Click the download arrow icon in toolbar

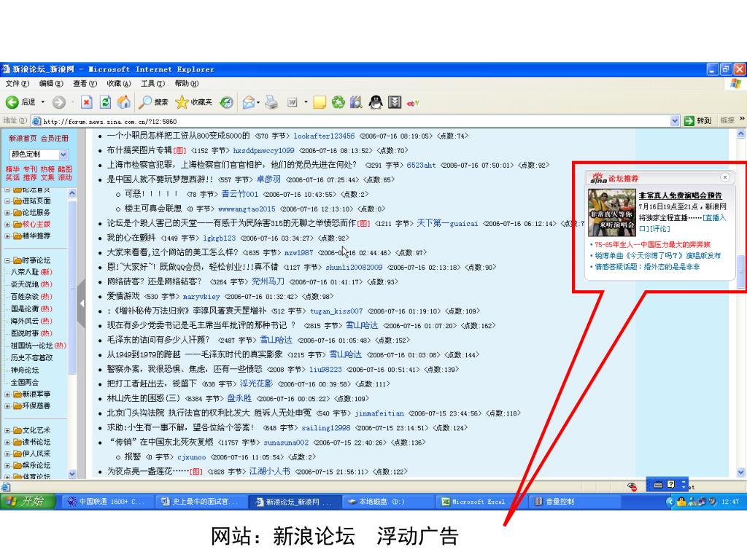(395, 102)
